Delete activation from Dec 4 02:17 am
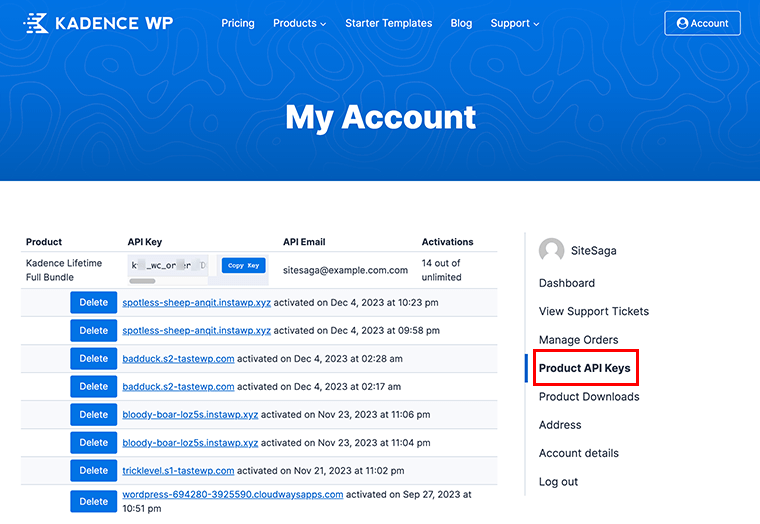This screenshot has height=524, width=760. tap(94, 386)
